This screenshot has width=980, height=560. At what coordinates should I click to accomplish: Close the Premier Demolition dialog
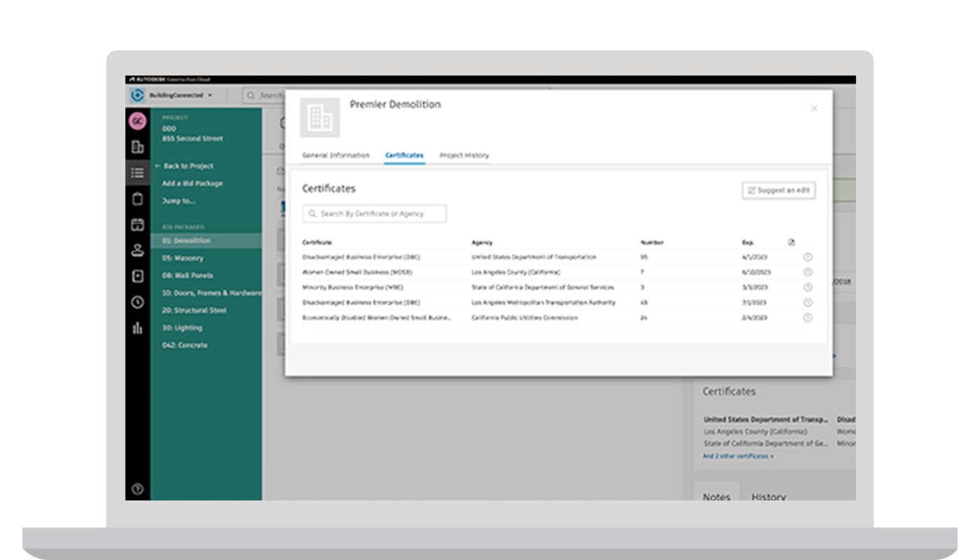tap(813, 108)
